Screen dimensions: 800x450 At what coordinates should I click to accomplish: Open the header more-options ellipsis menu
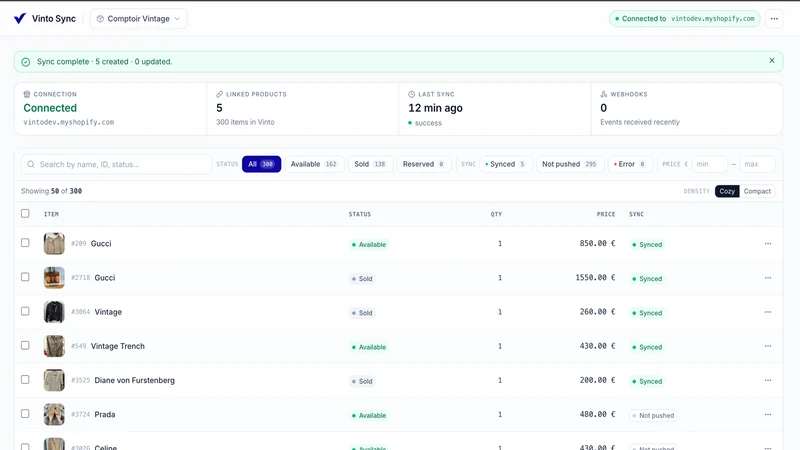point(774,18)
